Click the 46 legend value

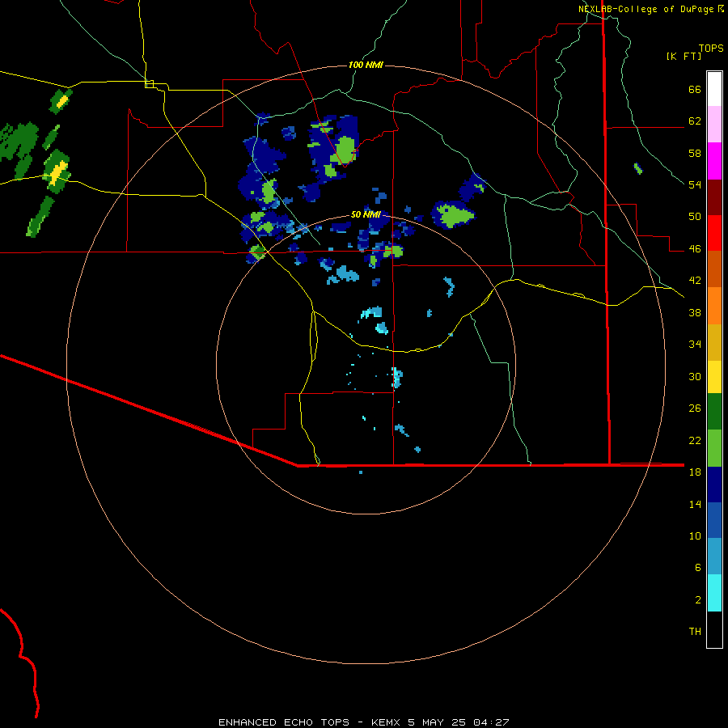pos(695,249)
